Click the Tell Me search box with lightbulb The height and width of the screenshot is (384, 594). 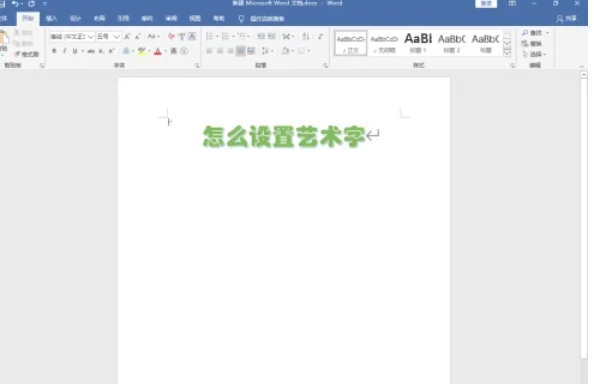tap(261, 19)
